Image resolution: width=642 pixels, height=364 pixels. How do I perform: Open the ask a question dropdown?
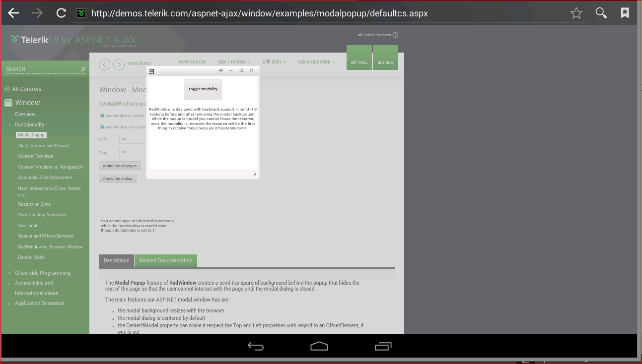pyautogui.click(x=317, y=61)
